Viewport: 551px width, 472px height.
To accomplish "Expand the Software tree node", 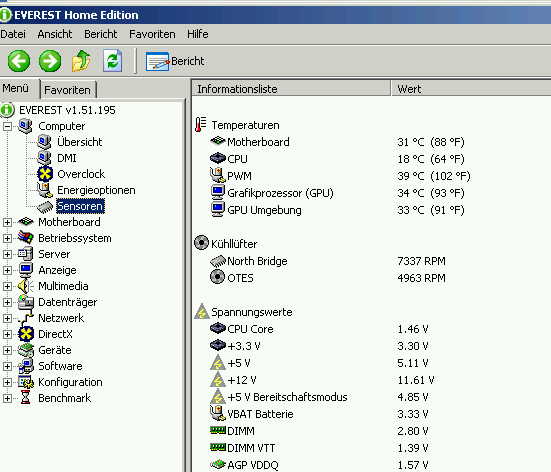I will [7, 366].
